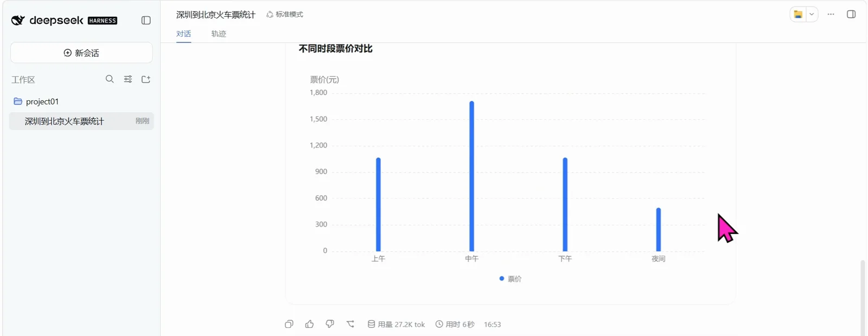Screen dimensions: 868x336
Task: Collapse the left sidebar panel
Action: point(146,21)
